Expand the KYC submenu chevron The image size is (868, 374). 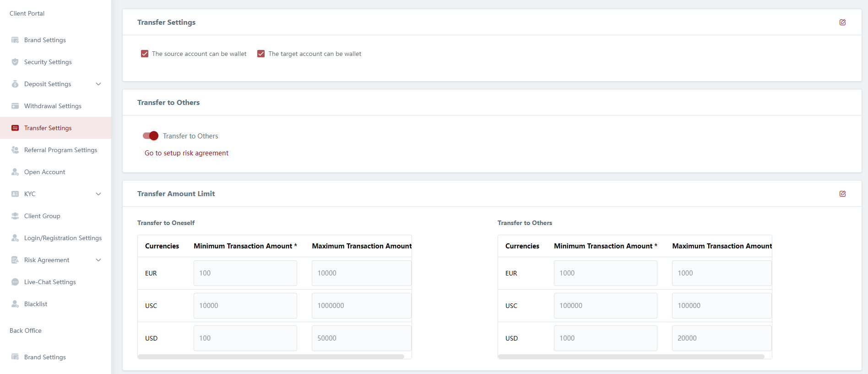point(98,194)
